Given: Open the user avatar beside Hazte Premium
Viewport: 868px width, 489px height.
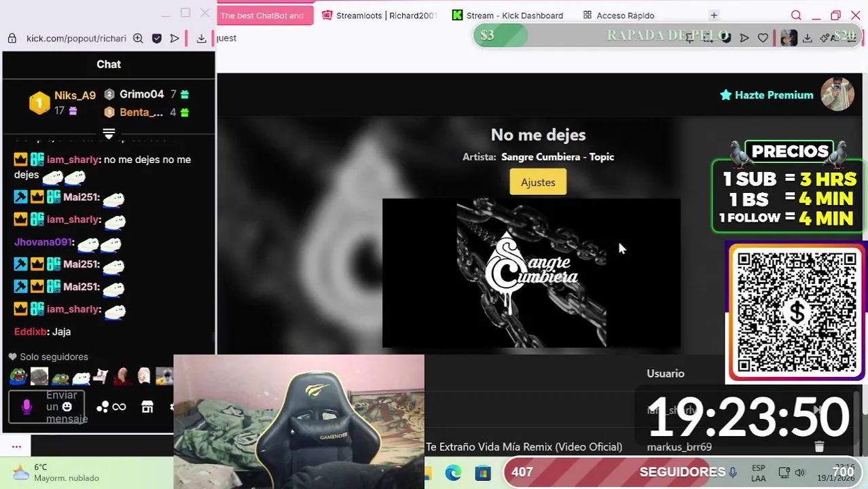Looking at the screenshot, I should [837, 94].
